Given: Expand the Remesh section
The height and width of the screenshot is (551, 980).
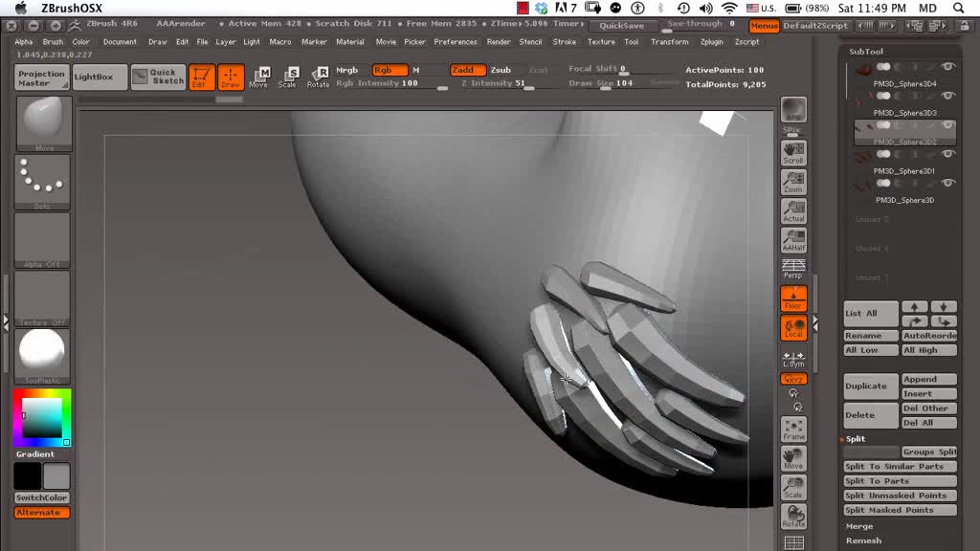Looking at the screenshot, I should [864, 540].
